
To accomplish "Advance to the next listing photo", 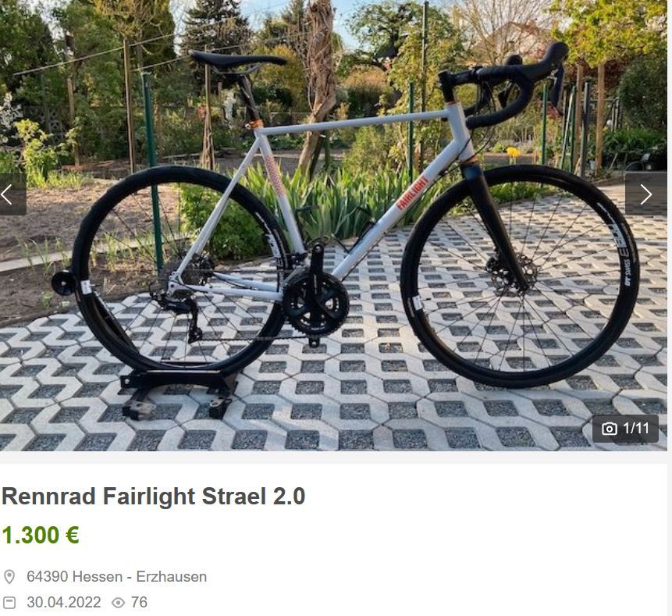I will point(646,194).
